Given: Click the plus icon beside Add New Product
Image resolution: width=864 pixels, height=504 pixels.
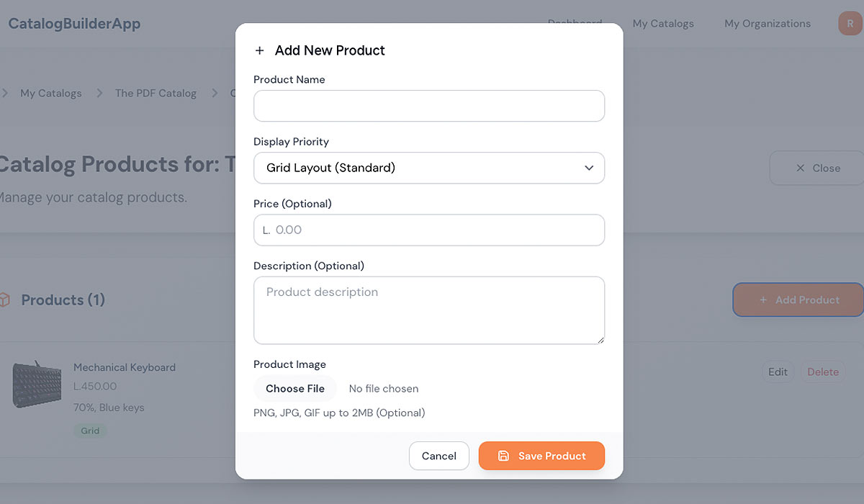Looking at the screenshot, I should coord(260,50).
